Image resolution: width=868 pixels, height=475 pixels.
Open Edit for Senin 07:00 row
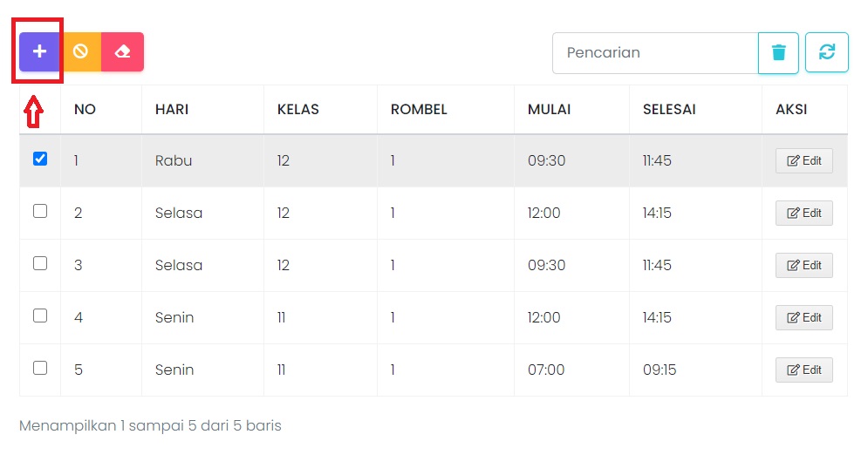pyautogui.click(x=803, y=370)
